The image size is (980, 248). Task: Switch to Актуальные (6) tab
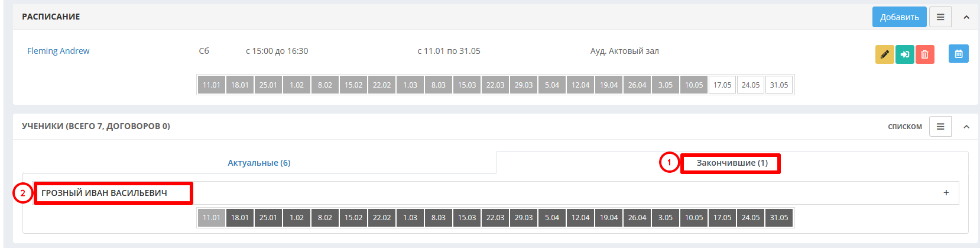coord(259,163)
